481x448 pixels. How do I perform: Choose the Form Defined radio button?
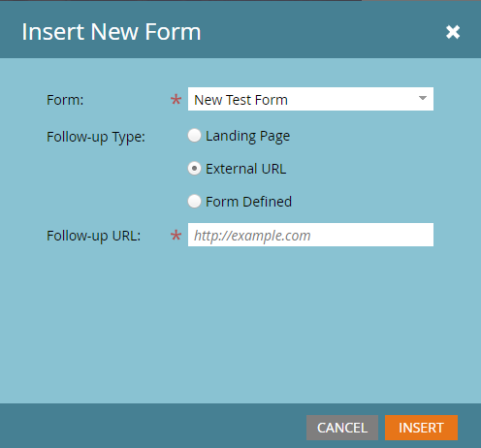tap(194, 202)
